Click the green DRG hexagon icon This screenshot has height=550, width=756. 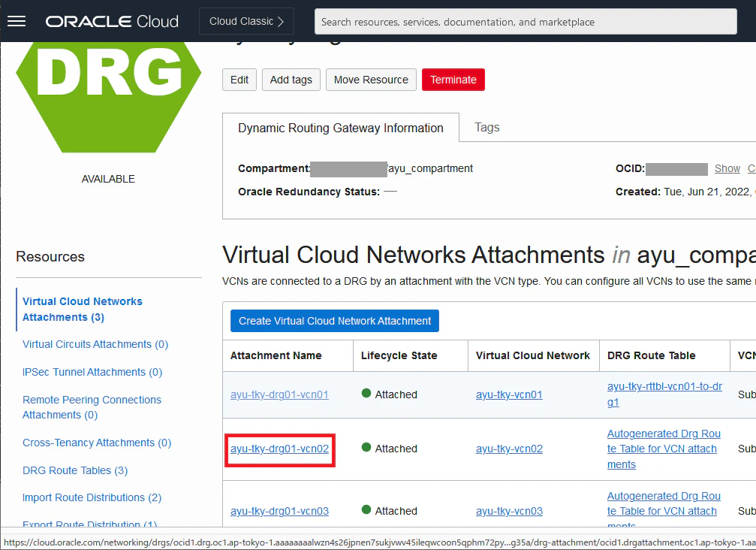click(108, 96)
